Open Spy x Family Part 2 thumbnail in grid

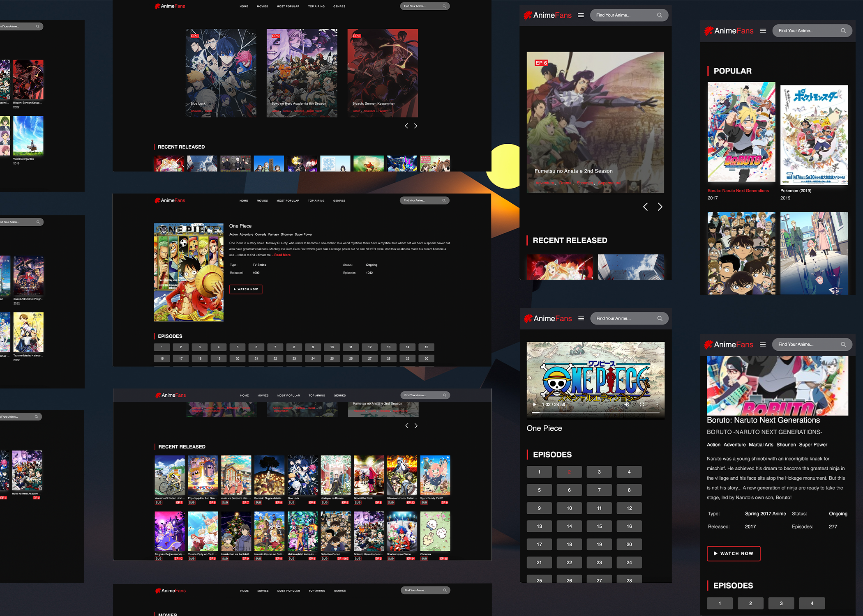coord(435,475)
